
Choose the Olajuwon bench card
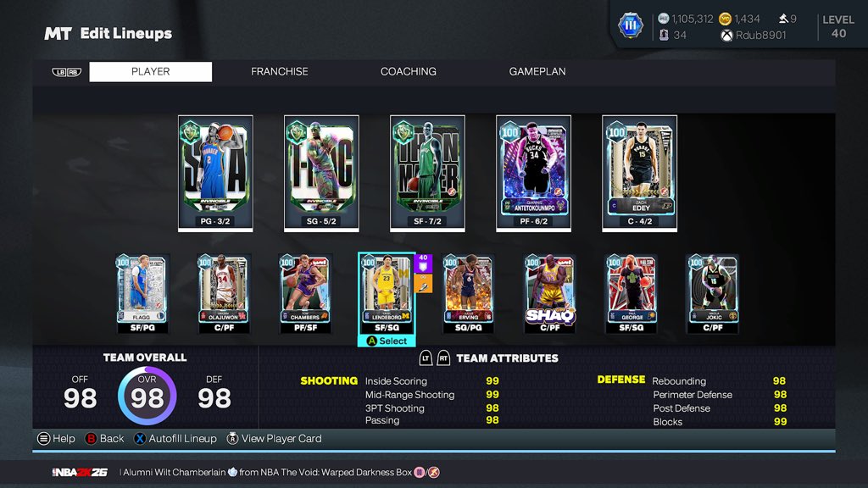224,293
